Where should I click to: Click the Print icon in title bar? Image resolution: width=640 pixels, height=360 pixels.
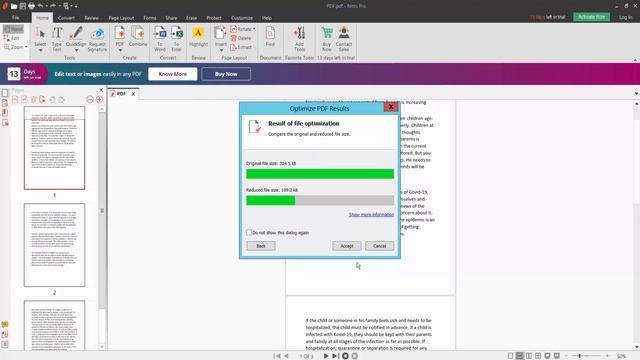[x=31, y=6]
